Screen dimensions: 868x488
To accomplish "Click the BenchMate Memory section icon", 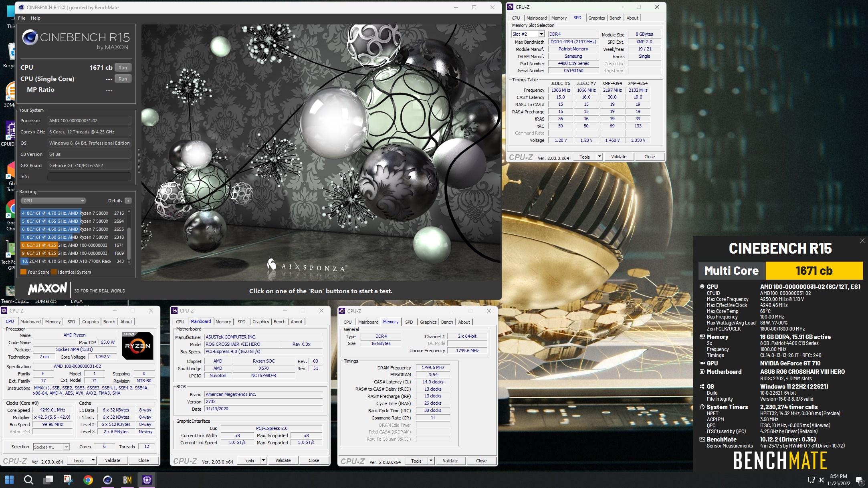I will pyautogui.click(x=702, y=337).
